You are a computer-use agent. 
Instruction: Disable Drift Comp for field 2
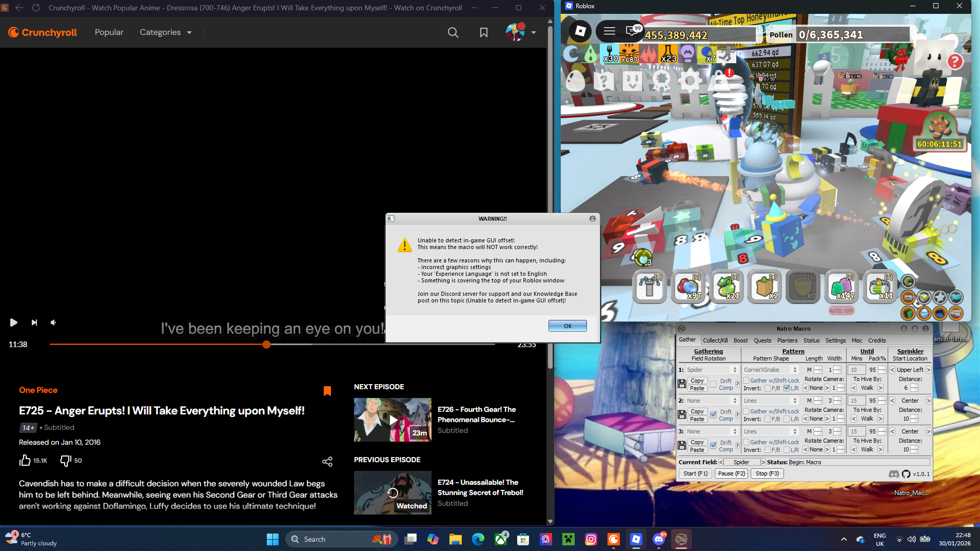pyautogui.click(x=714, y=415)
